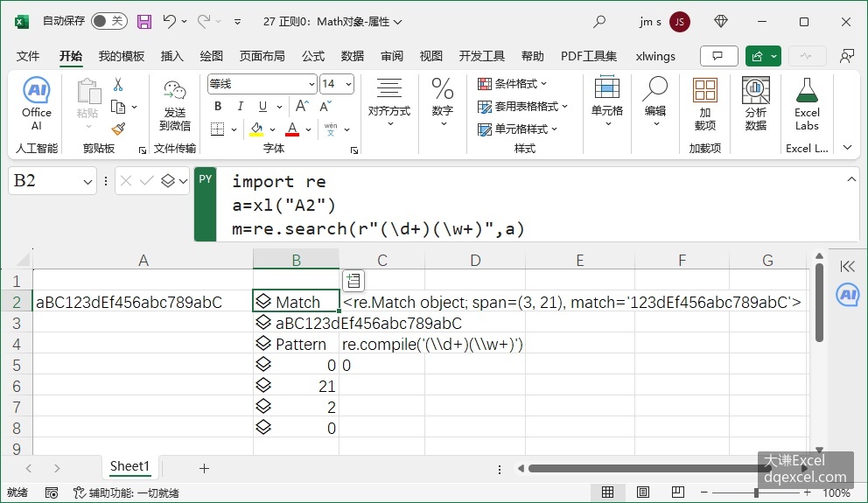Increase font size with larger A icon
This screenshot has height=503, width=868.
click(x=302, y=106)
